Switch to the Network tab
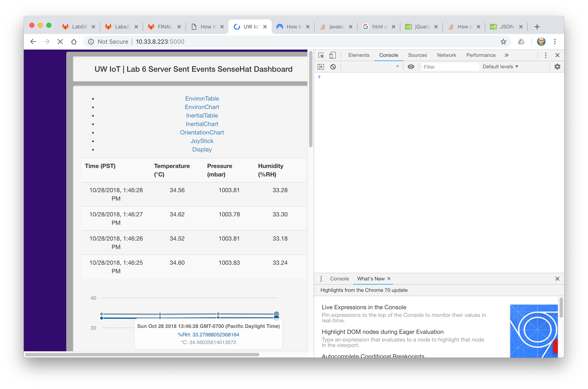Image resolution: width=588 pixels, height=389 pixels. point(446,55)
